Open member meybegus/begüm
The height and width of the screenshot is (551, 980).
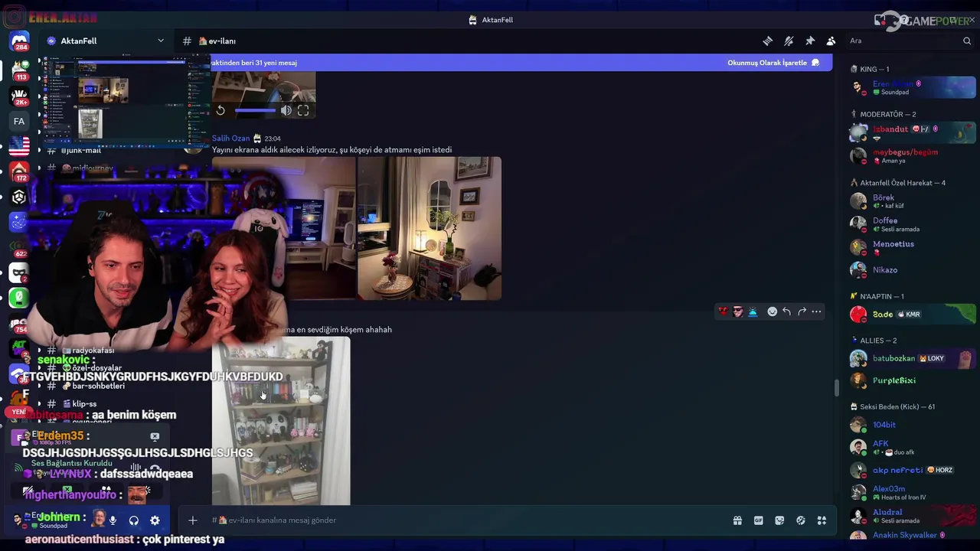pyautogui.click(x=913, y=155)
